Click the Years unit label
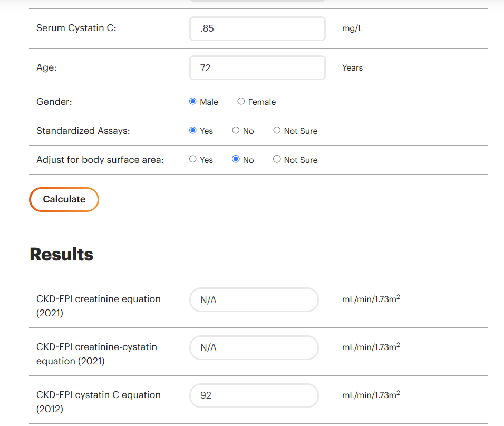504x426 pixels. click(352, 68)
